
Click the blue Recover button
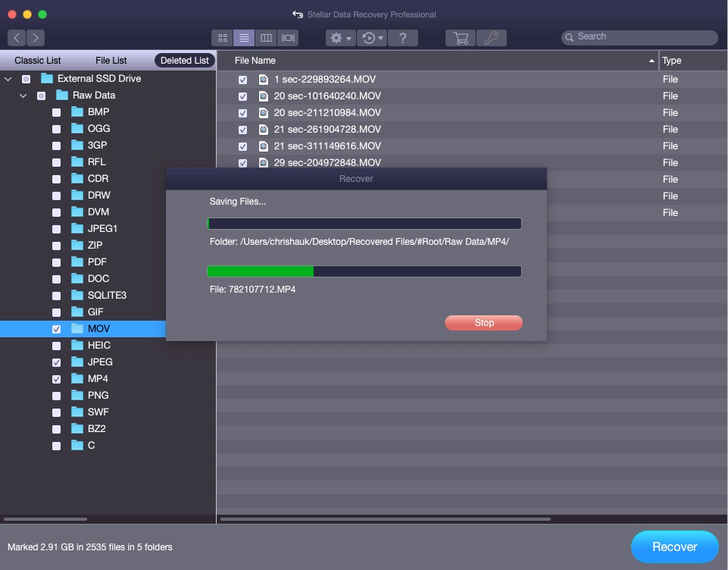click(x=674, y=547)
